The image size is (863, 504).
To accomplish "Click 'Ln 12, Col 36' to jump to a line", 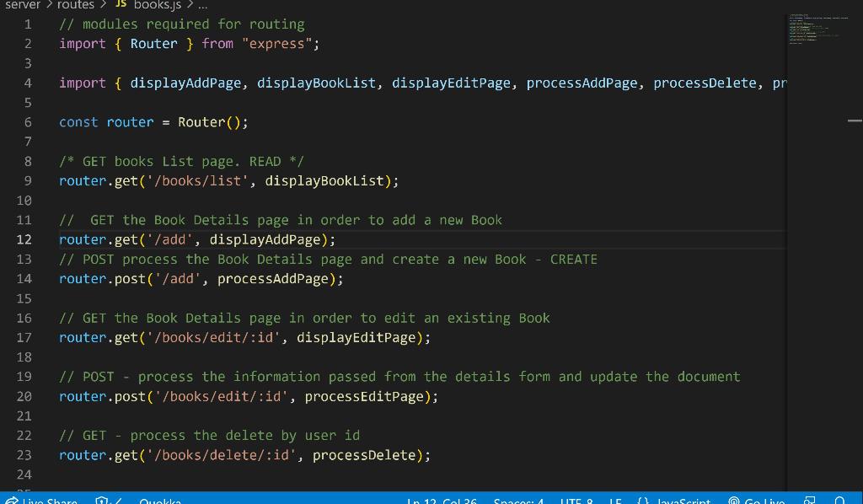I will (x=442, y=500).
